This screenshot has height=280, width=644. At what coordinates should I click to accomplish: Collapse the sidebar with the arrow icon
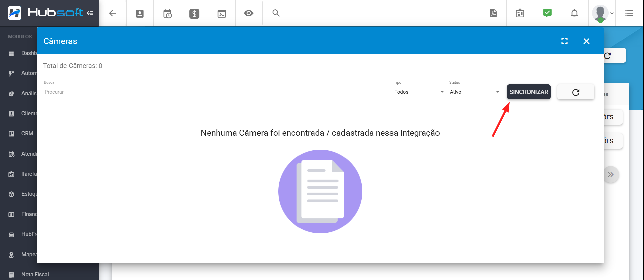coord(90,13)
